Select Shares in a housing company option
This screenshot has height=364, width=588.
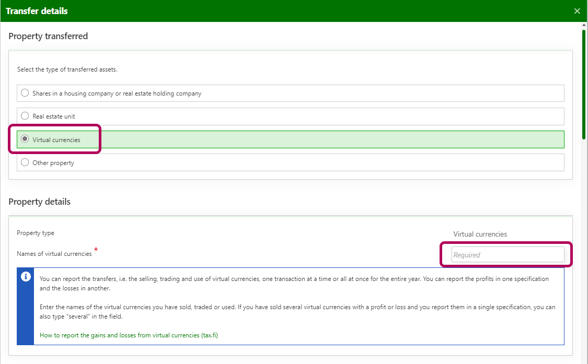tap(25, 93)
